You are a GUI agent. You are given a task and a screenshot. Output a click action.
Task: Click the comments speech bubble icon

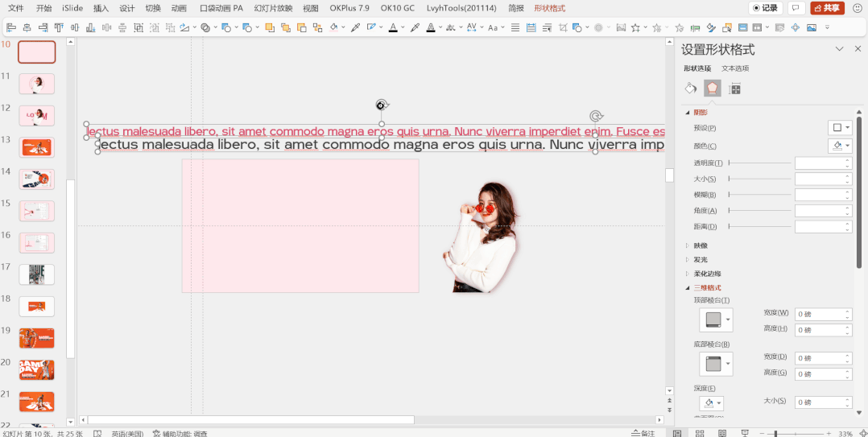pyautogui.click(x=796, y=8)
